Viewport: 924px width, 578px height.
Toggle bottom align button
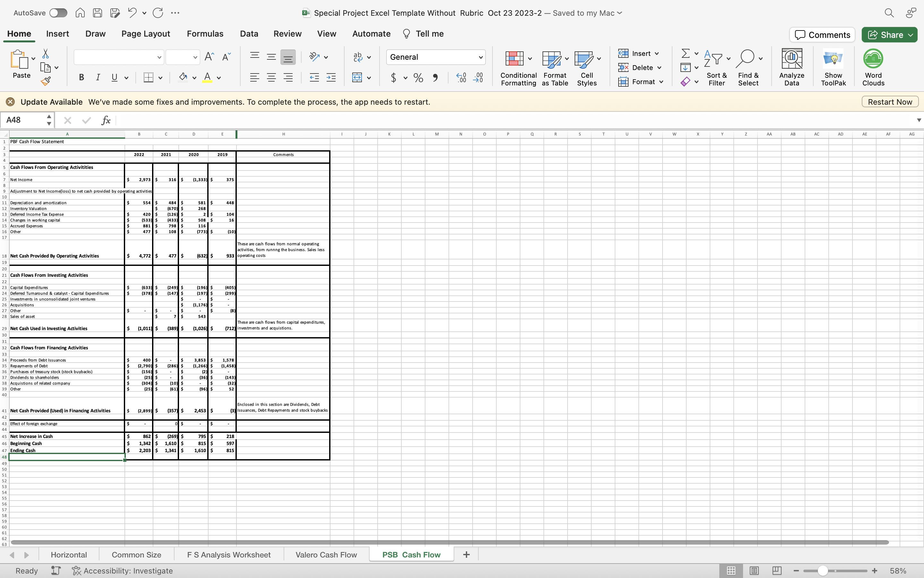pyautogui.click(x=288, y=57)
